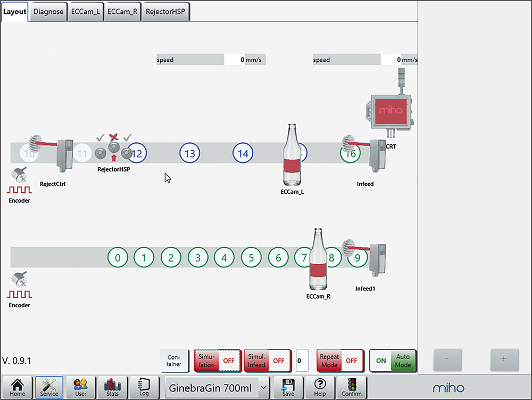This screenshot has height=400, width=532.
Task: Toggle Auto Mode
Action: [393, 361]
